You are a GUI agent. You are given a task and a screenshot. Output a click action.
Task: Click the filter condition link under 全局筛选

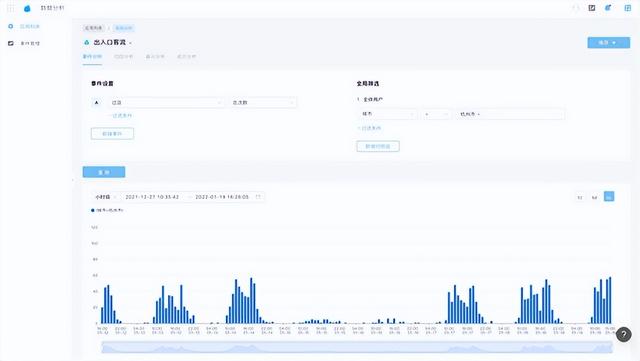coord(370,128)
